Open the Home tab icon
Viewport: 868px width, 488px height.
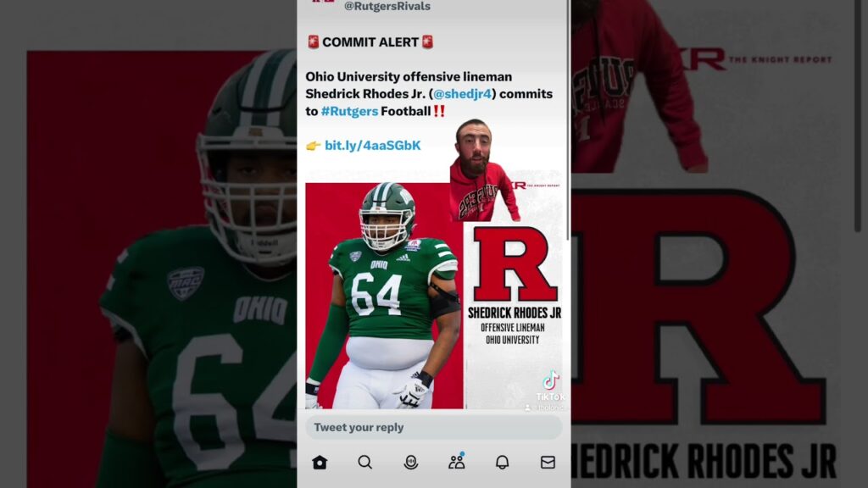320,462
